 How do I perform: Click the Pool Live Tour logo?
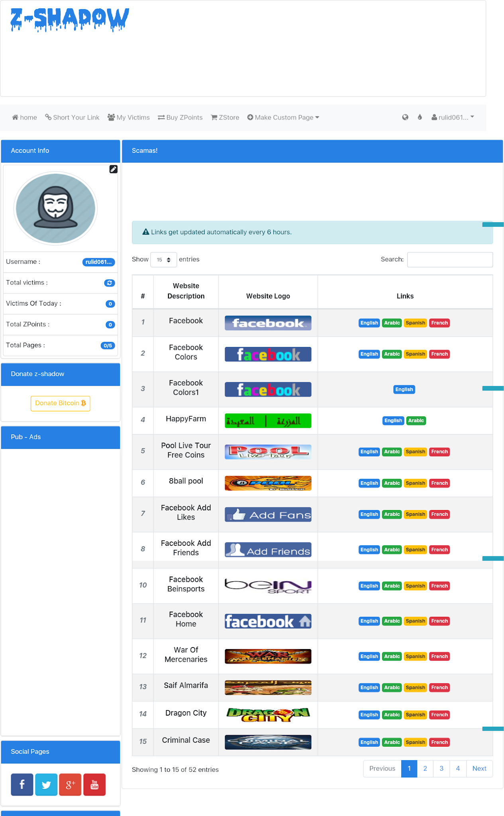pyautogui.click(x=268, y=452)
